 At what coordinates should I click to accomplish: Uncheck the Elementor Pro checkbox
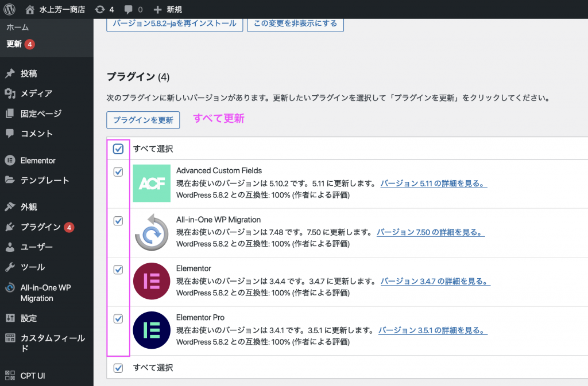(x=118, y=319)
